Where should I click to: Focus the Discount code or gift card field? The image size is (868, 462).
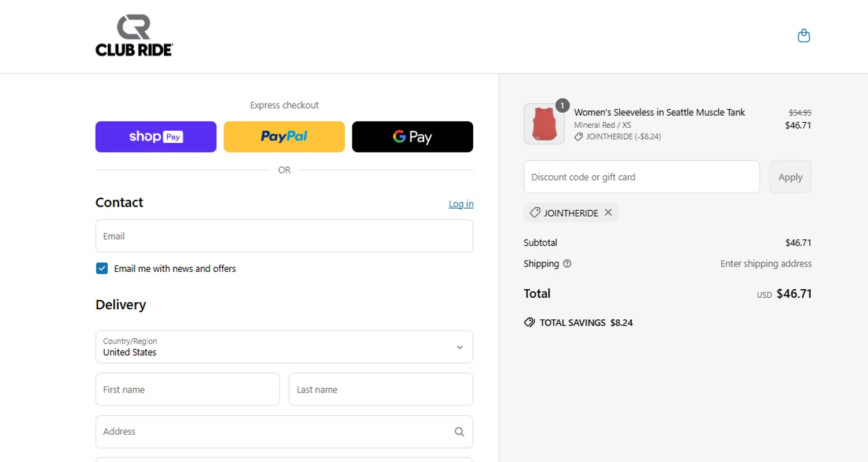(x=642, y=177)
